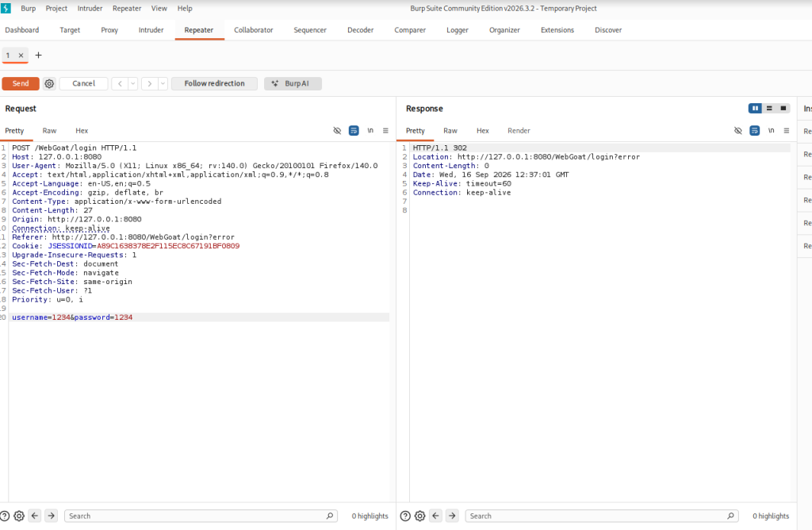Switch to the Target tab

70,30
